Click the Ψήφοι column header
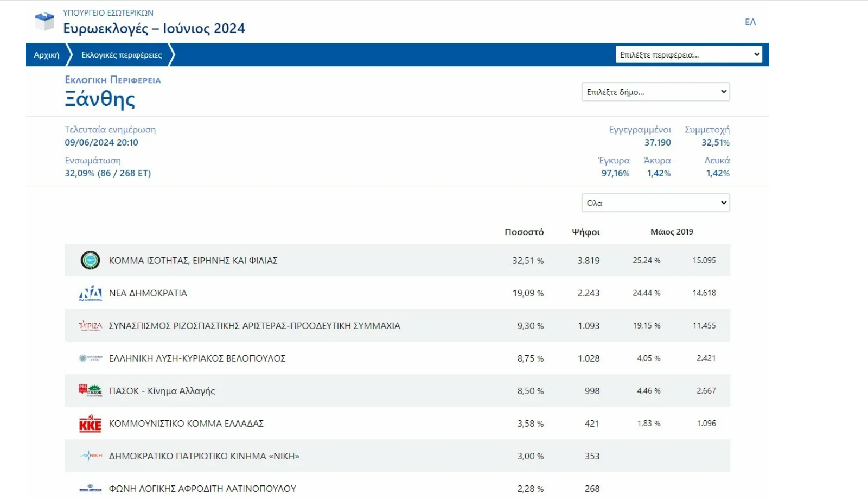The image size is (868, 499). (x=586, y=232)
